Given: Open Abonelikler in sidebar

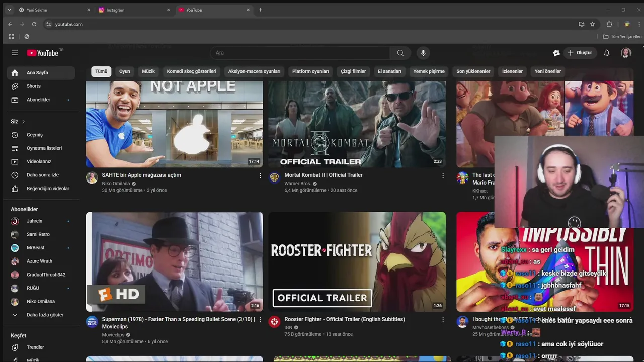Looking at the screenshot, I should (x=40, y=100).
